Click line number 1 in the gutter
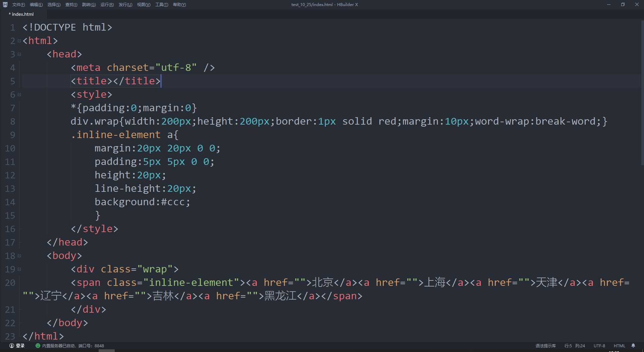 (x=12, y=27)
